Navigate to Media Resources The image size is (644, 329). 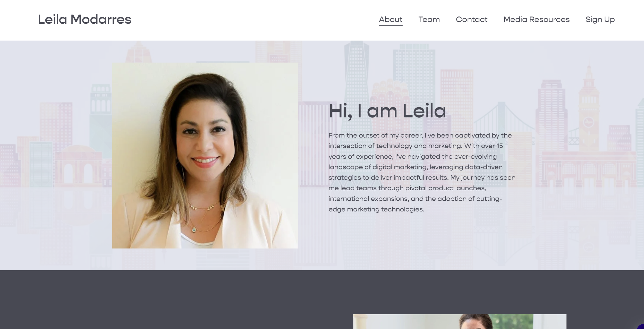537,20
